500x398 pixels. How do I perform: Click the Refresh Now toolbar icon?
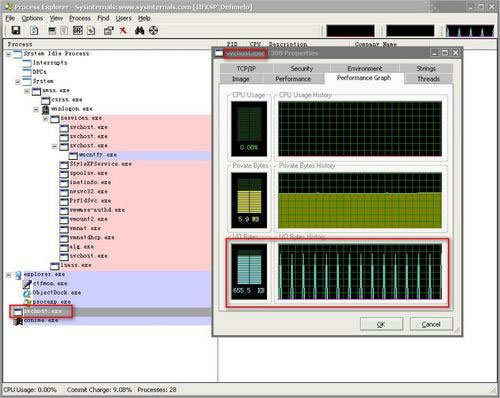pyautogui.click(x=34, y=31)
